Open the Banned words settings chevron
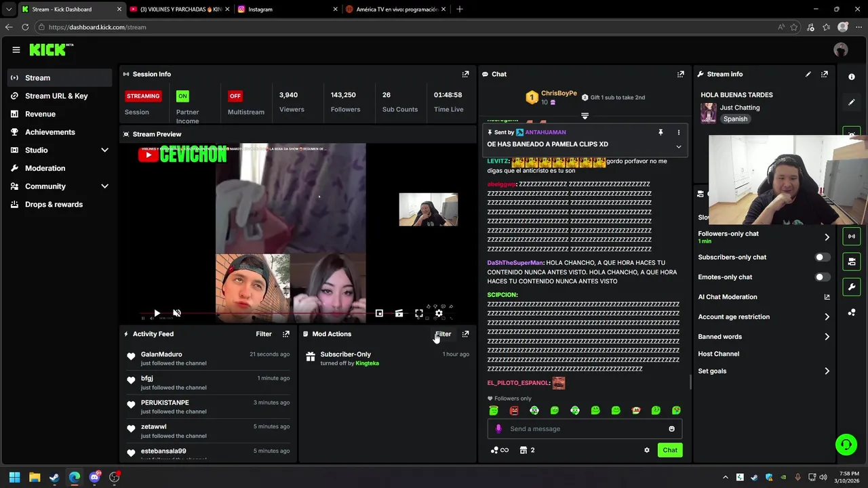 pos(827,337)
